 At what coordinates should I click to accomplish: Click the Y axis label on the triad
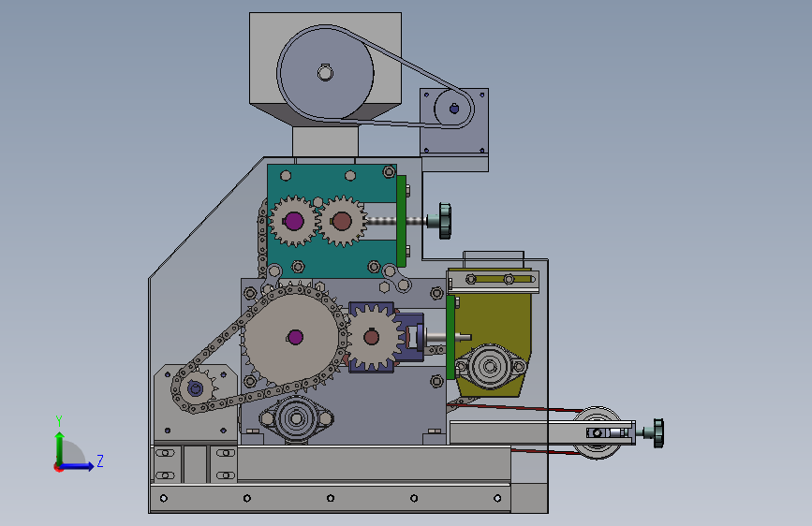click(59, 421)
